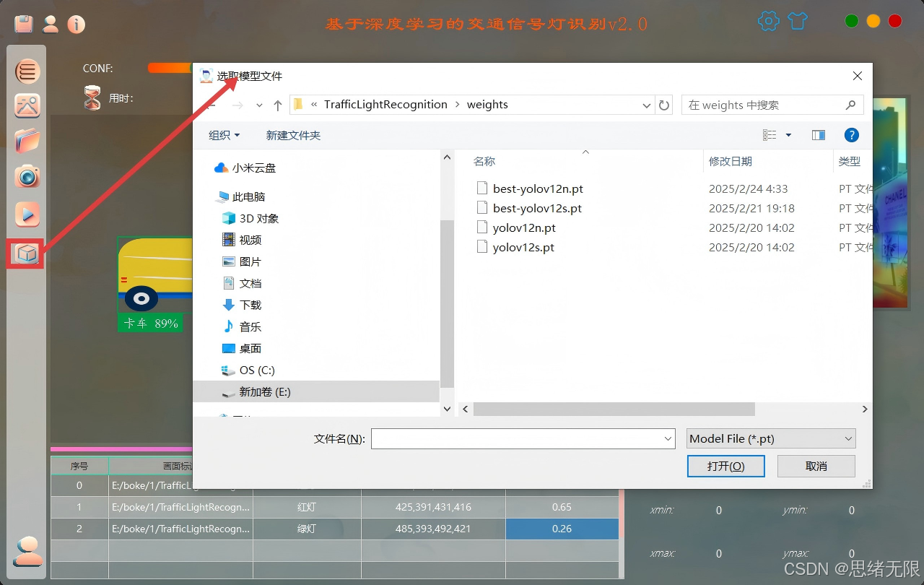Select 新加卷 (E:) drive in tree
The width and height of the screenshot is (924, 585).
(256, 391)
